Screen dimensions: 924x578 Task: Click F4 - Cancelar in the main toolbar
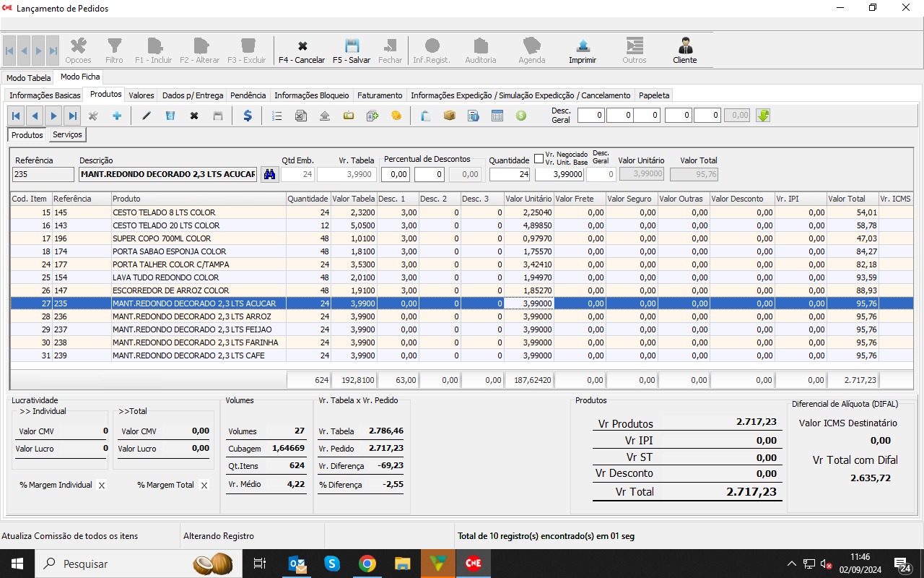coord(302,51)
